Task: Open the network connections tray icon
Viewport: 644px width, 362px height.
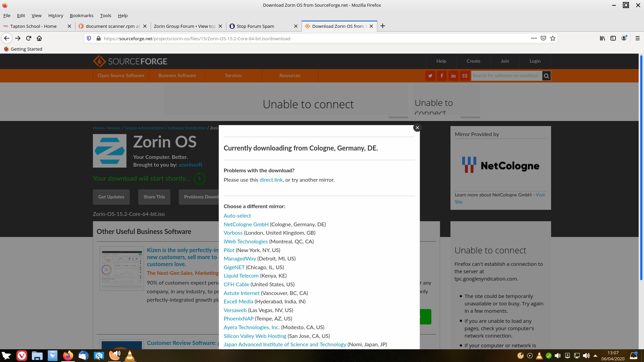Action: (577, 356)
